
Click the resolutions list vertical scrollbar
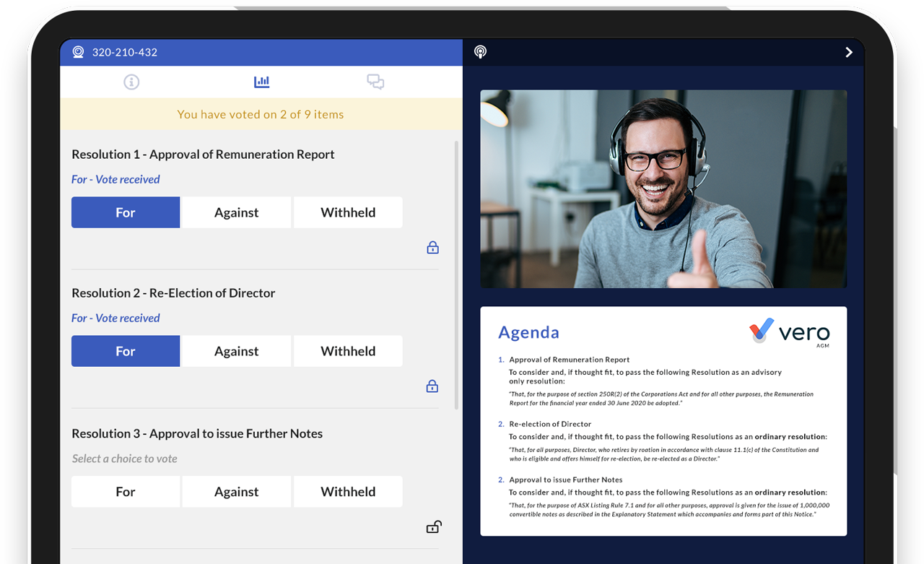[456, 274]
